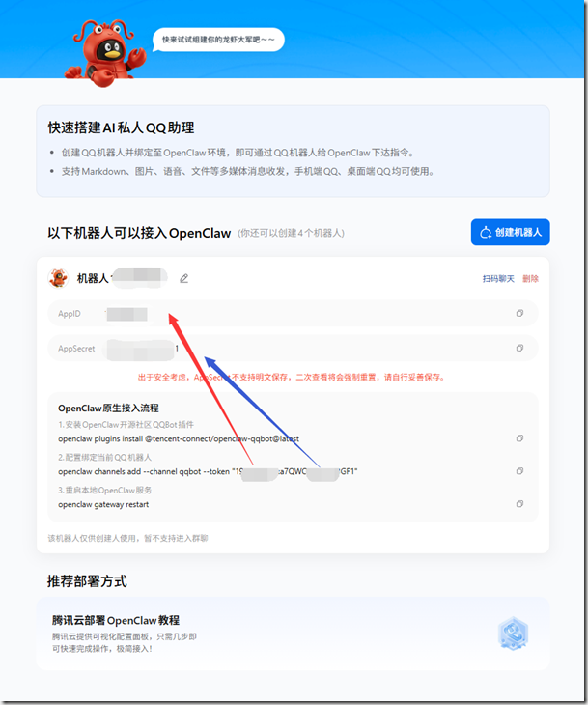Click the openclaw plugins install command text
The width and height of the screenshot is (588, 705).
coord(179,438)
